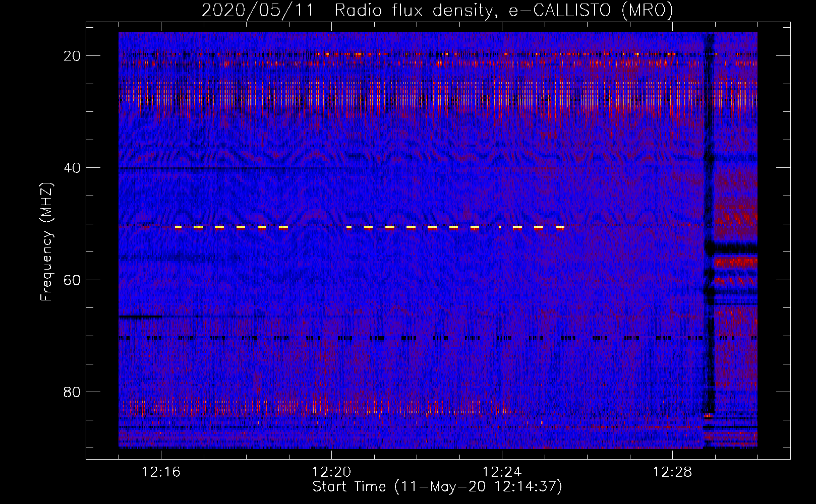This screenshot has width=816, height=504.
Task: Click the "Frequency (MHZ)" axis label
Action: [46, 242]
